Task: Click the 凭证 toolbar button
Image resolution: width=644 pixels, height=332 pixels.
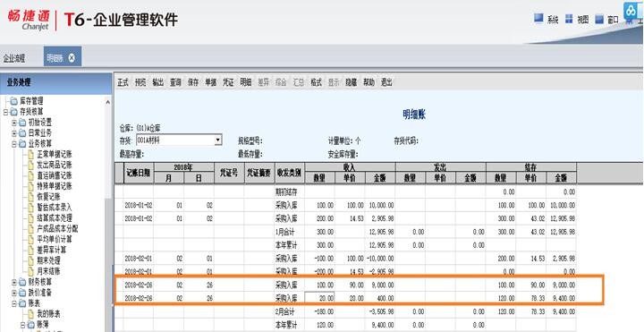Action: [x=228, y=82]
